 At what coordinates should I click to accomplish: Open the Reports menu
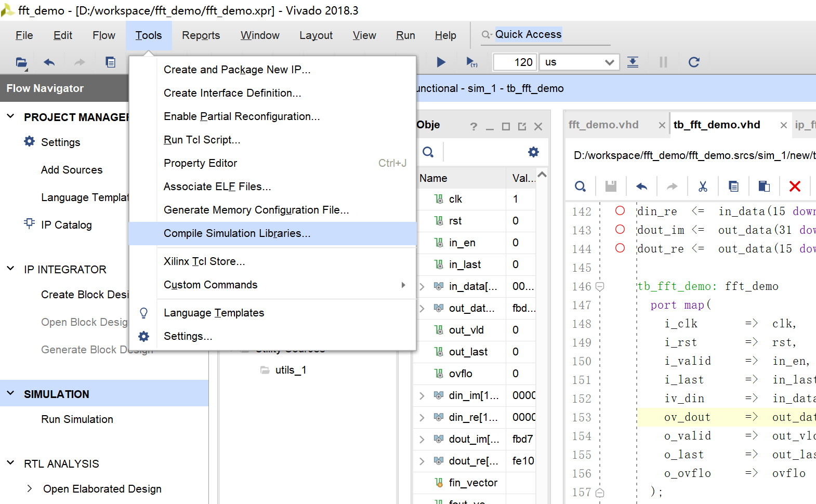[201, 35]
